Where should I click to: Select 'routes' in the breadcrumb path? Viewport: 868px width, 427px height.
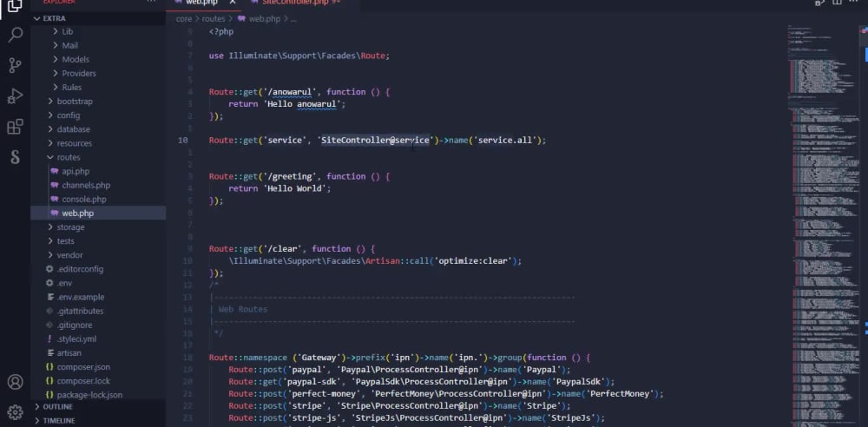tap(214, 19)
